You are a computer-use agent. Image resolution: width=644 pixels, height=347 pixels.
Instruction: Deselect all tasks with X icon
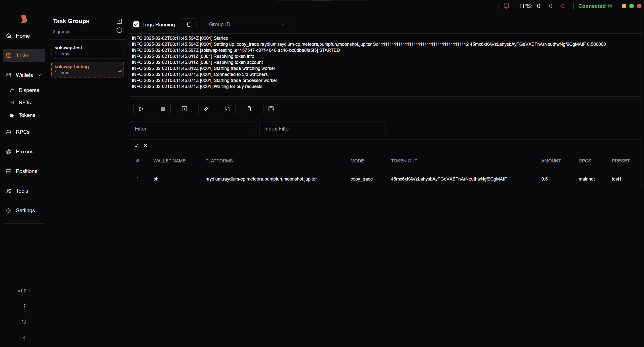click(145, 146)
